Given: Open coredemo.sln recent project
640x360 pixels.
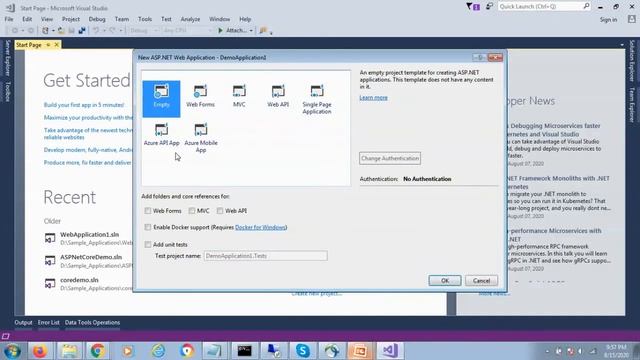Looking at the screenshot, I should [79, 280].
